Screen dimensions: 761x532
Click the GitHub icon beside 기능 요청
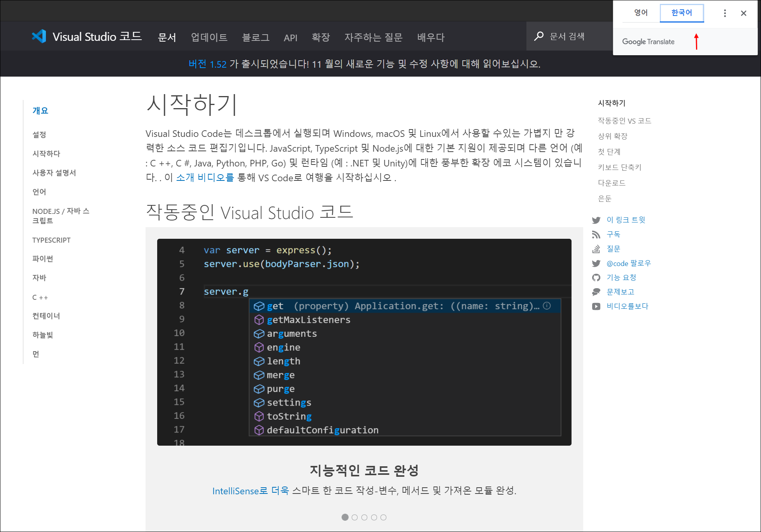tap(596, 278)
